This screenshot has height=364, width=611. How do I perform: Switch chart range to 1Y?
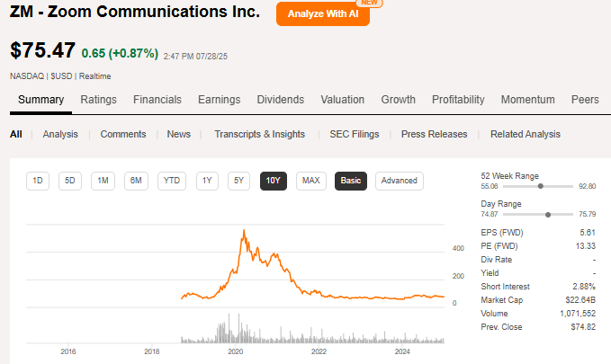tap(207, 181)
